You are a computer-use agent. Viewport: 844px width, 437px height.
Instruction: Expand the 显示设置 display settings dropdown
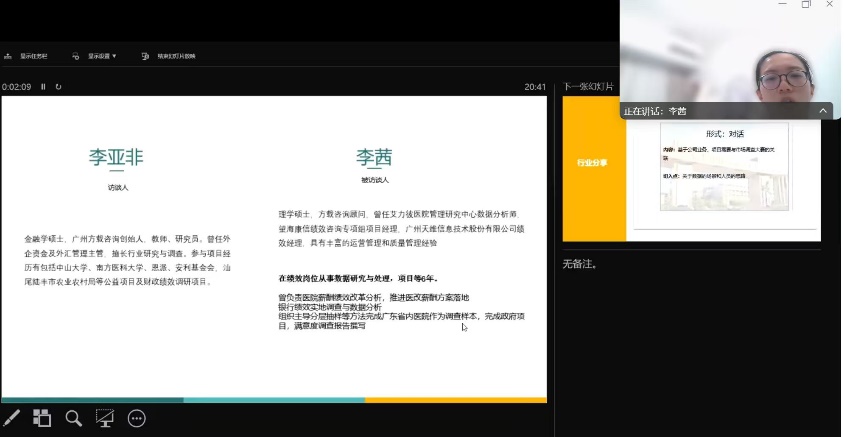[96, 56]
